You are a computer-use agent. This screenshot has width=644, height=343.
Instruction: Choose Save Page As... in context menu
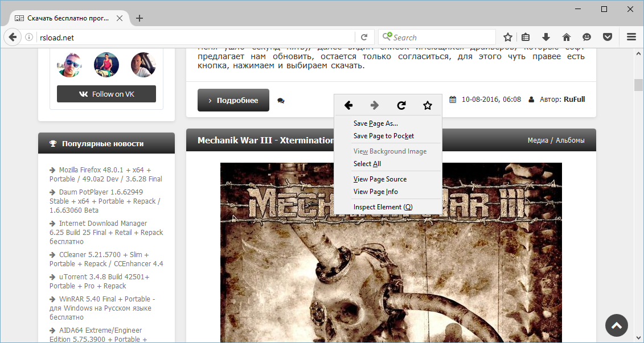coord(388,123)
